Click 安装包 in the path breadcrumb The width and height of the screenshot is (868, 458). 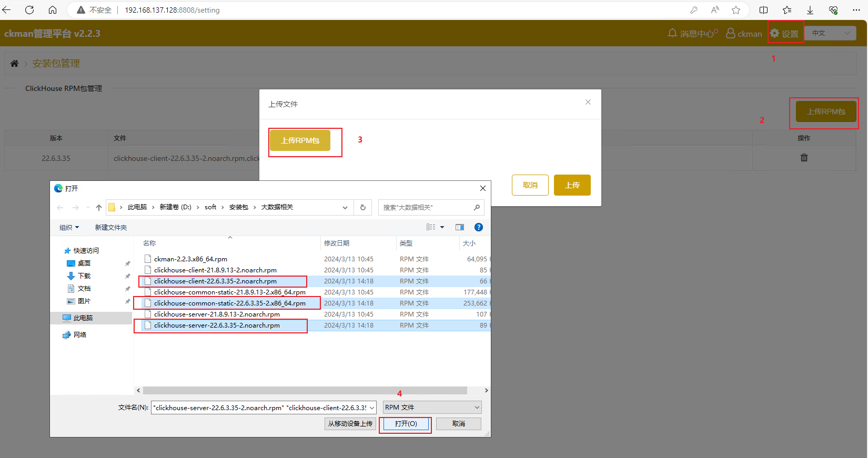click(x=238, y=208)
